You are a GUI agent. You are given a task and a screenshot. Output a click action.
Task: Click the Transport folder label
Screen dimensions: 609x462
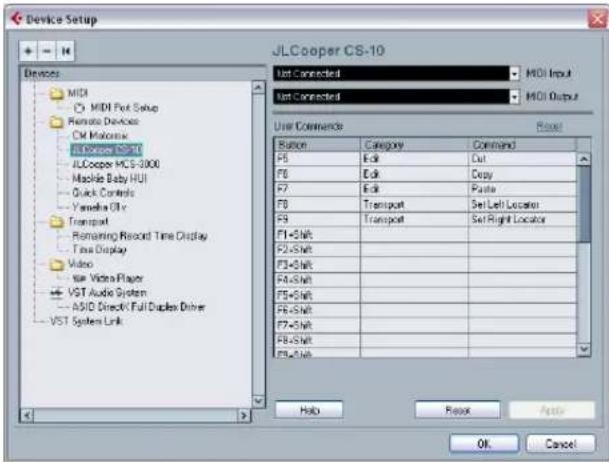[x=88, y=222]
